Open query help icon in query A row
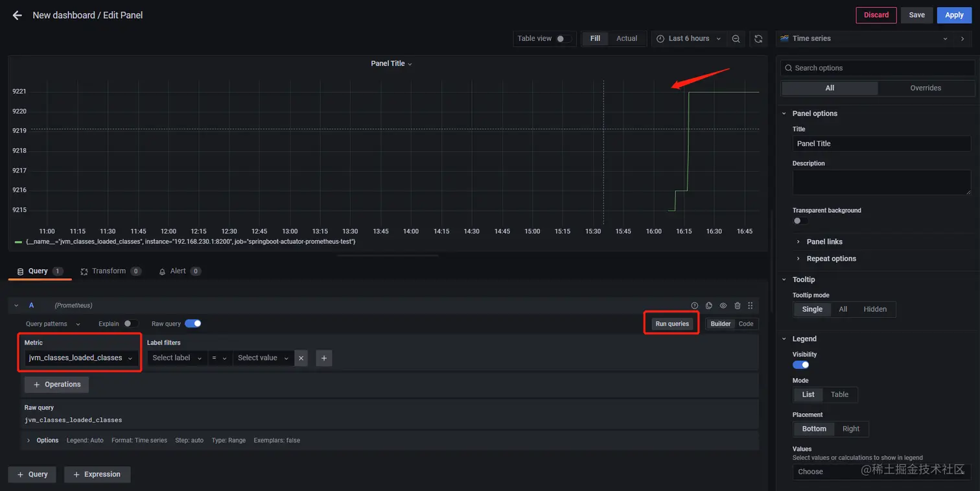This screenshot has width=980, height=491. pos(695,305)
